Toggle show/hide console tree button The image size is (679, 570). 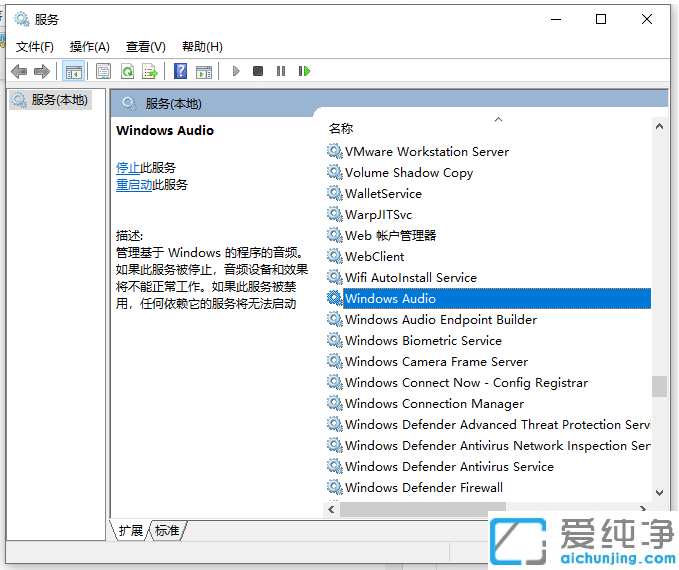coord(73,71)
